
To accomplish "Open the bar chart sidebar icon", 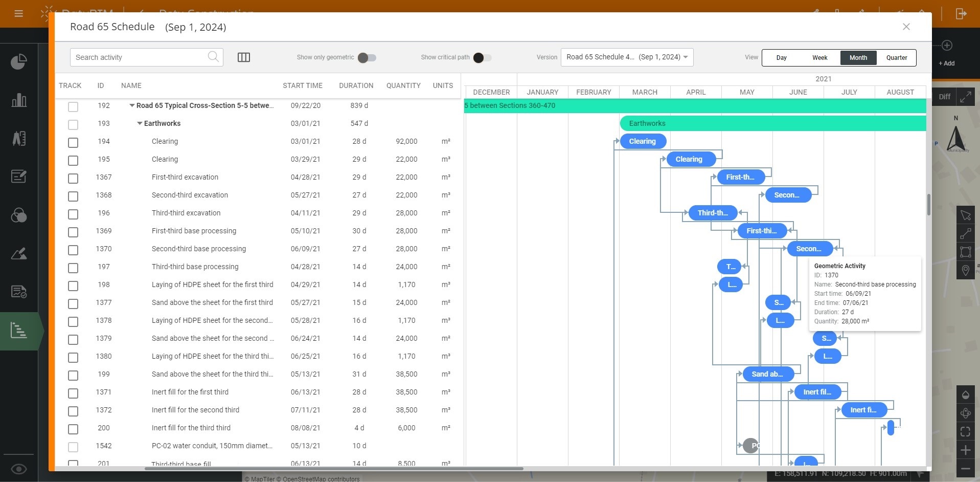I will 19,100.
